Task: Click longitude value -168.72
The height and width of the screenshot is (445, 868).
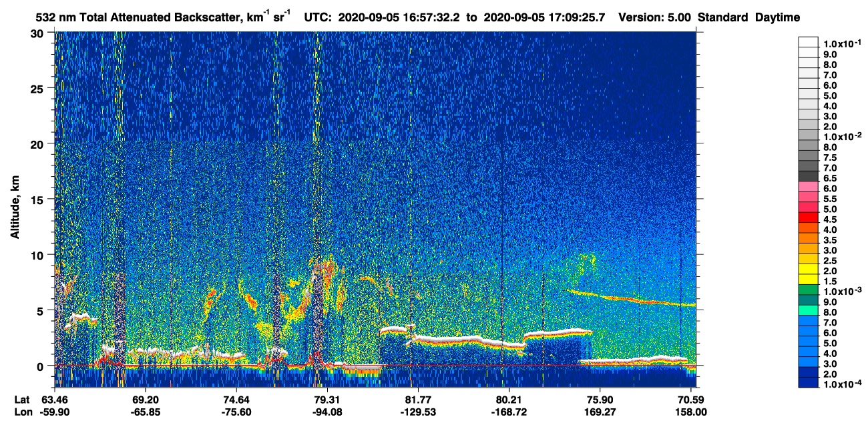Action: click(x=509, y=412)
